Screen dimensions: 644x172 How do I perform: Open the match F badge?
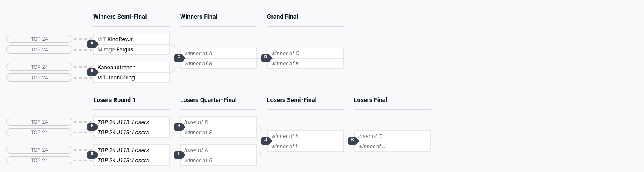pos(92,127)
